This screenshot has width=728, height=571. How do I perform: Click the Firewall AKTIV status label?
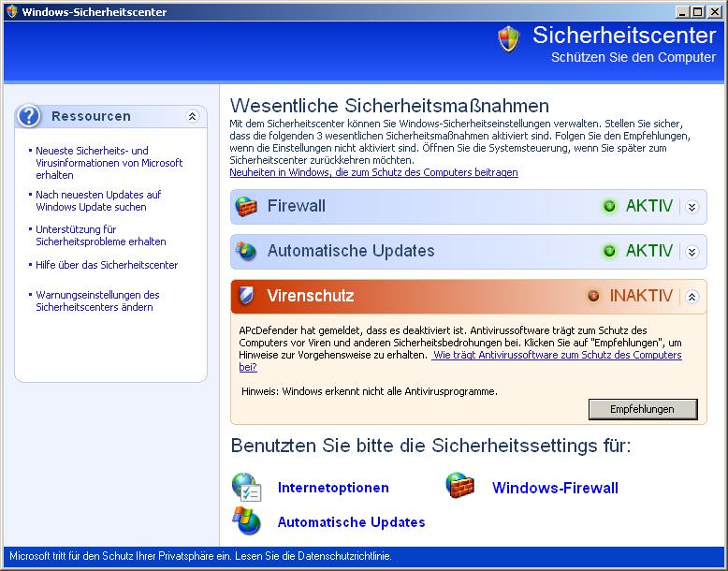649,206
